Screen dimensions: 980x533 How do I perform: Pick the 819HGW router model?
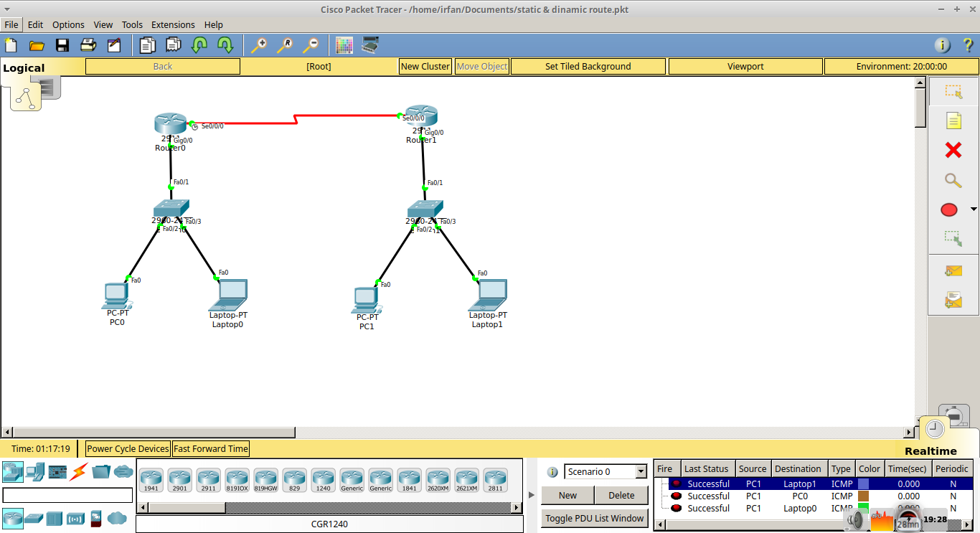pos(266,480)
